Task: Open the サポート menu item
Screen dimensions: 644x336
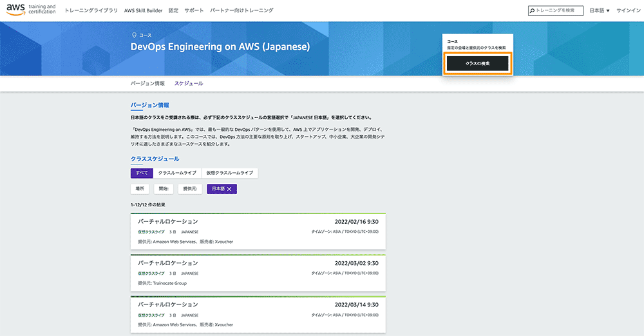Action: tap(194, 10)
